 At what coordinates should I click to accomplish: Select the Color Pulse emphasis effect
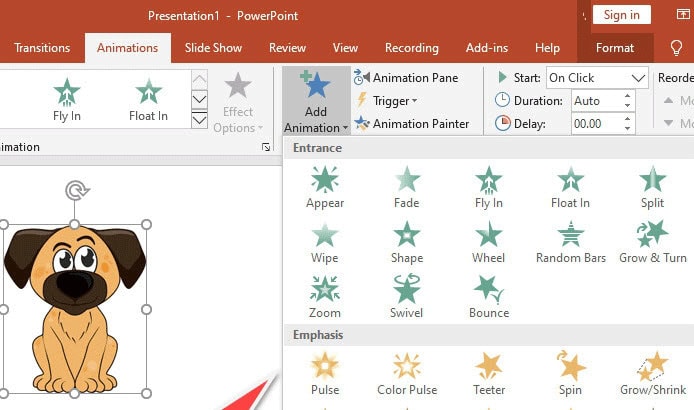407,374
